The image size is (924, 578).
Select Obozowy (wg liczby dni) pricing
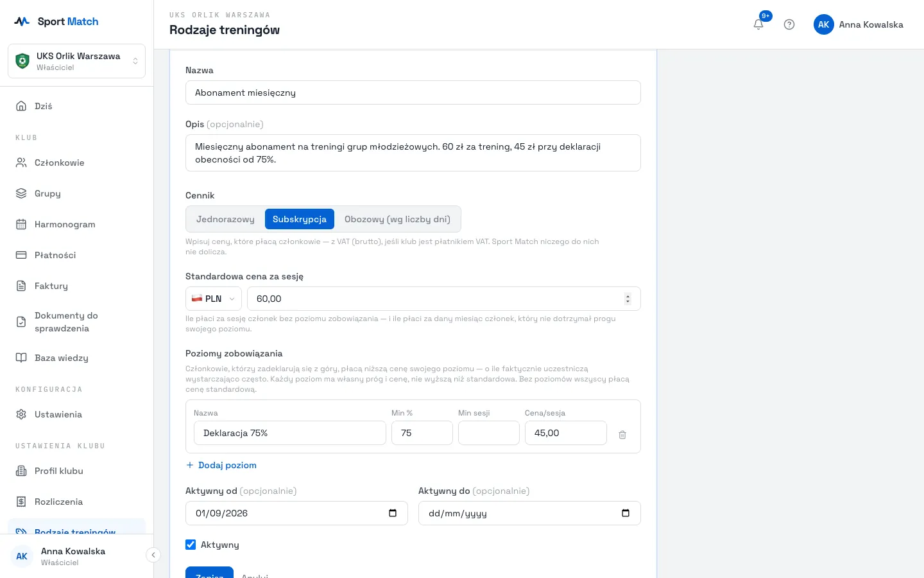point(397,219)
